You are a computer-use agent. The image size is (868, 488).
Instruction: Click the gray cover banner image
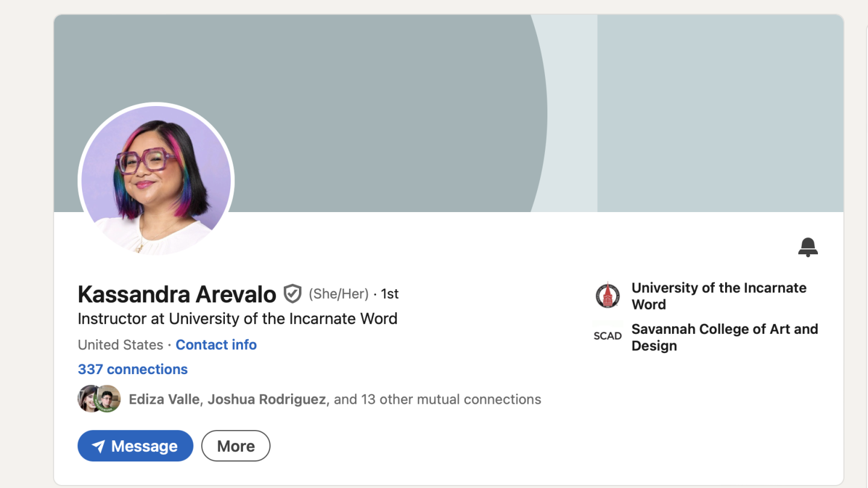point(448,113)
